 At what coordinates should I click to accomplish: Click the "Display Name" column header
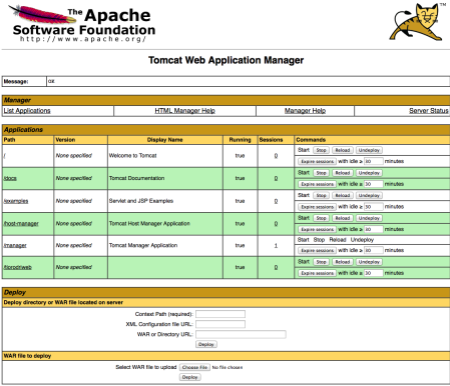165,140
